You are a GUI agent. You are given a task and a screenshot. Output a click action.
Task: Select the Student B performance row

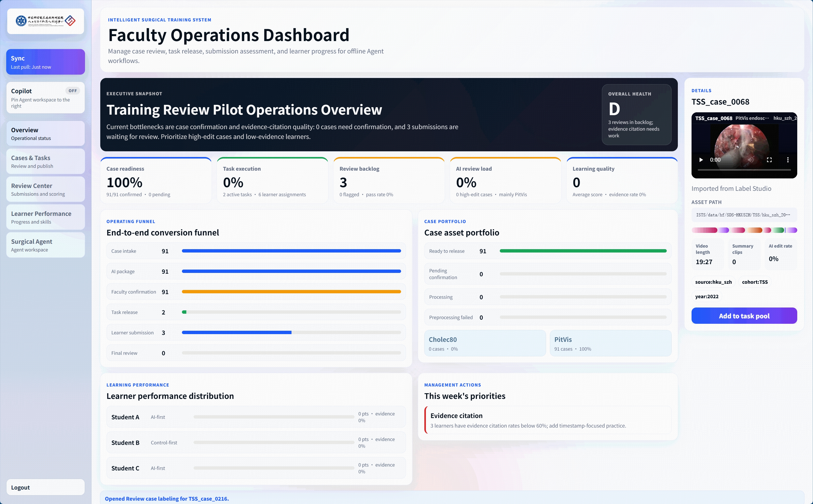pyautogui.click(x=256, y=442)
